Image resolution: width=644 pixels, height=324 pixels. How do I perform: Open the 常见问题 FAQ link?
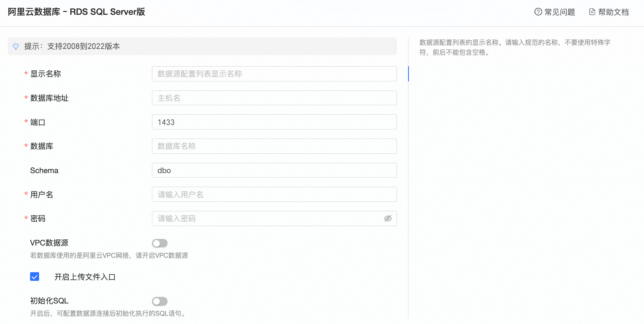[555, 12]
